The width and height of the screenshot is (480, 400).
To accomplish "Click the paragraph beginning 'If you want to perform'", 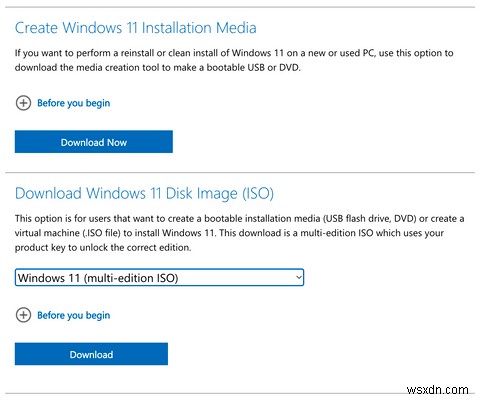I will [234, 60].
